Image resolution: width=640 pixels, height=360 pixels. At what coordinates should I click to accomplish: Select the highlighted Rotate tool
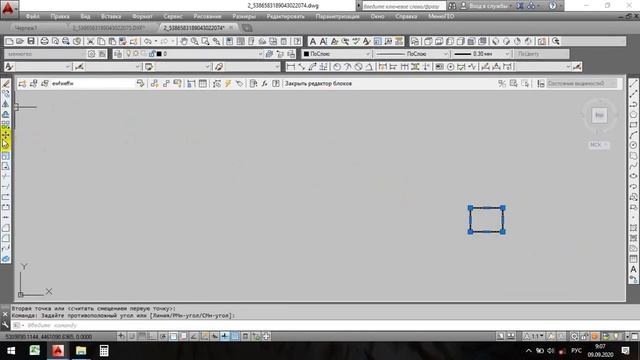[6, 145]
